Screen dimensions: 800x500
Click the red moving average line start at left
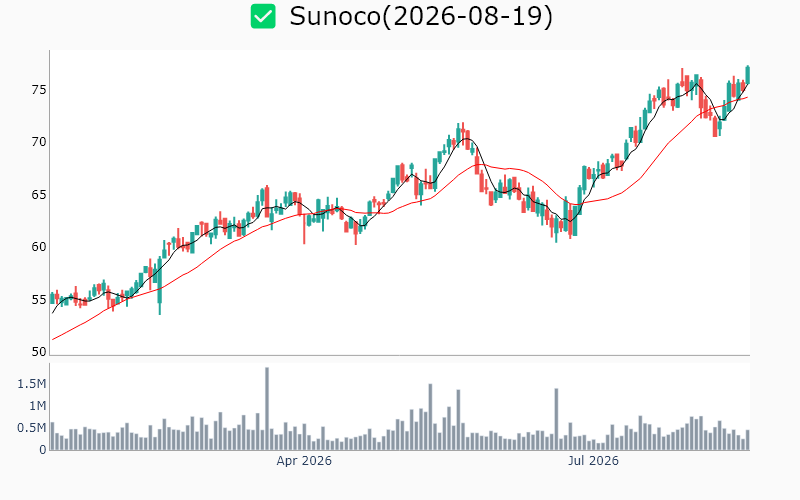[x=53, y=339]
